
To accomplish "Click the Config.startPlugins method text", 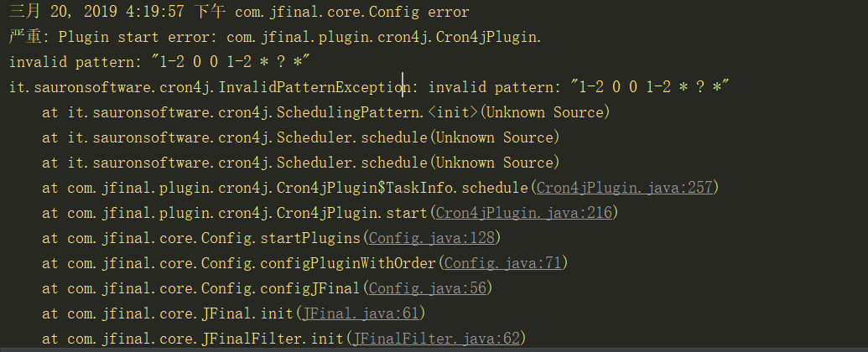I will (x=281, y=238).
